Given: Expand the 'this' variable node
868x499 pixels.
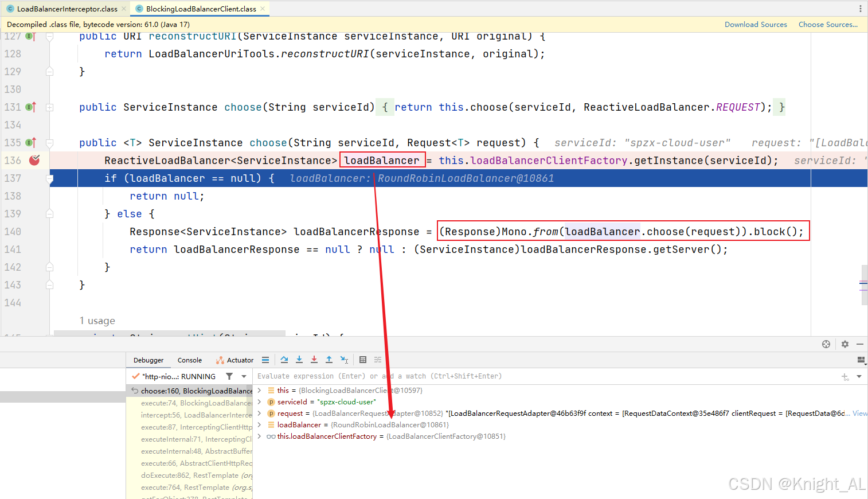Looking at the screenshot, I should (x=260, y=391).
